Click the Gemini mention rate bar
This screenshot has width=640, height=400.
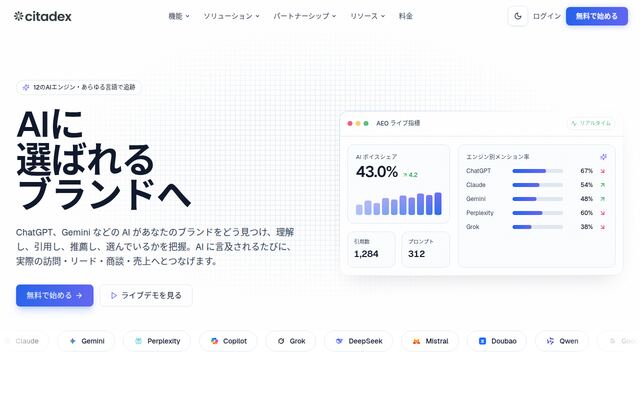pos(538,199)
